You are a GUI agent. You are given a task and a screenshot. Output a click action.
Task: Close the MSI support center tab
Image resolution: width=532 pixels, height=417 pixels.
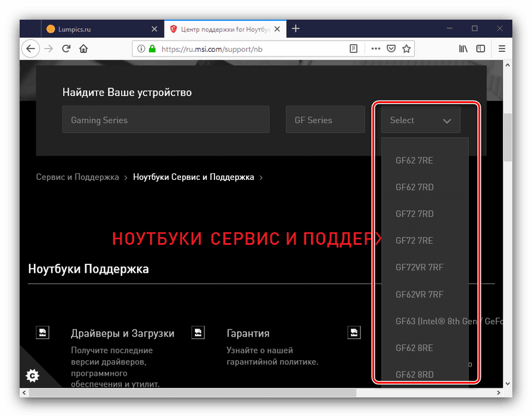coord(277,29)
